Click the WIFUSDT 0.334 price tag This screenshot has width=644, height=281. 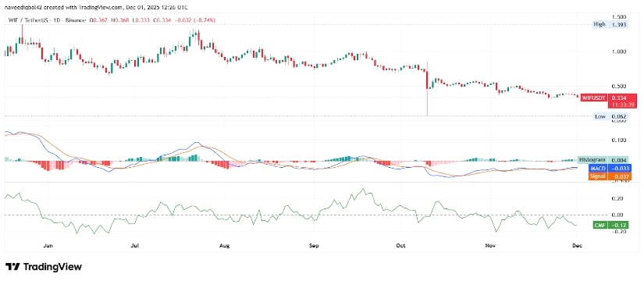pos(610,98)
